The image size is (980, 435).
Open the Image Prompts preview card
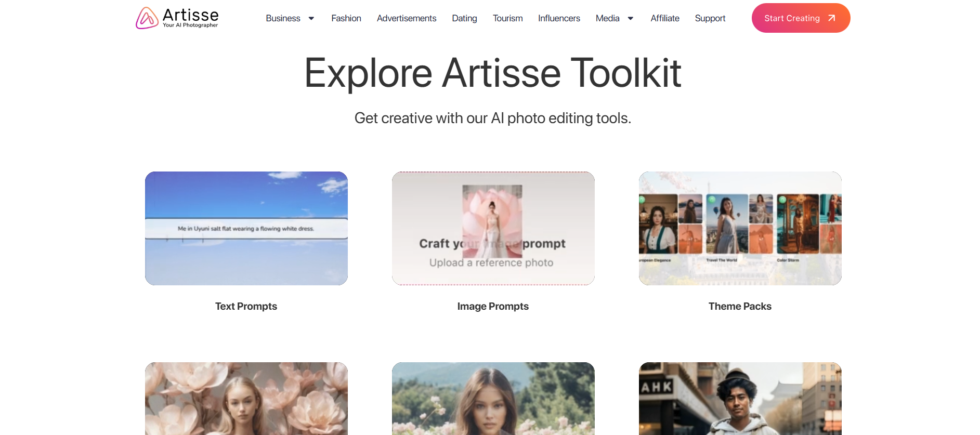(x=493, y=228)
